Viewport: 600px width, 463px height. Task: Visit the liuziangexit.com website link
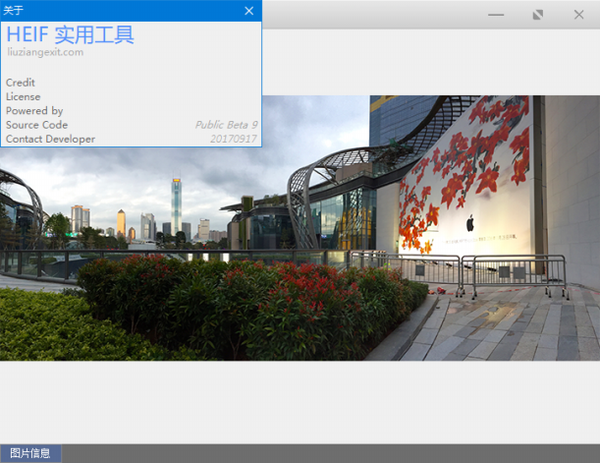coord(45,52)
